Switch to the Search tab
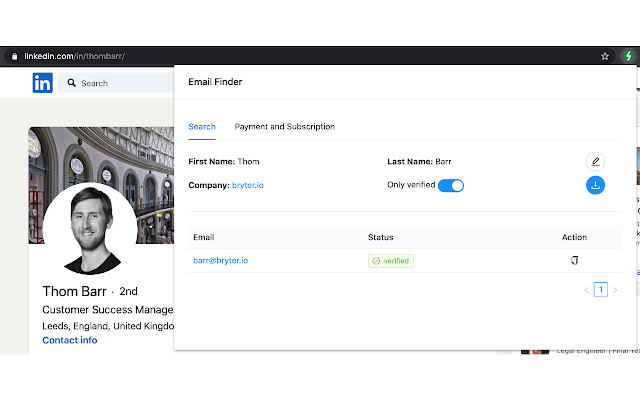This screenshot has height=400, width=640. [202, 127]
